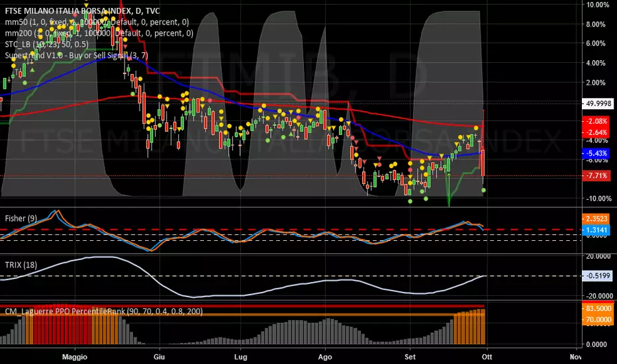Click the -0.5199 TRIX value tag
617x364 pixels.
pos(598,276)
